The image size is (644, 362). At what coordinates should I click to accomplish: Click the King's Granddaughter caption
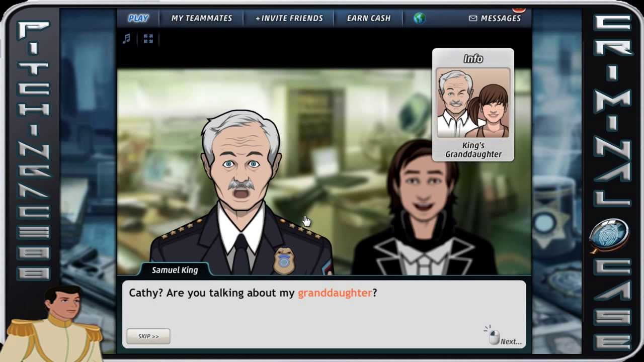(473, 150)
